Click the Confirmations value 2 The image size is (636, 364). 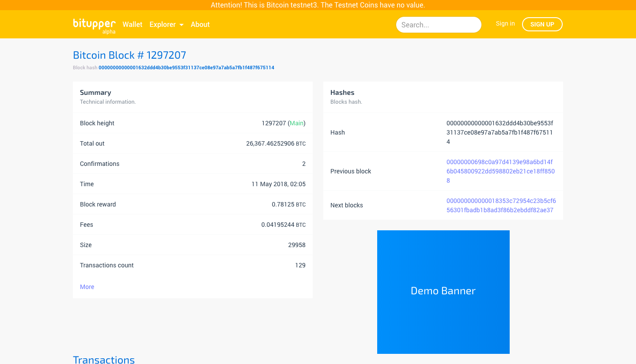tap(304, 164)
